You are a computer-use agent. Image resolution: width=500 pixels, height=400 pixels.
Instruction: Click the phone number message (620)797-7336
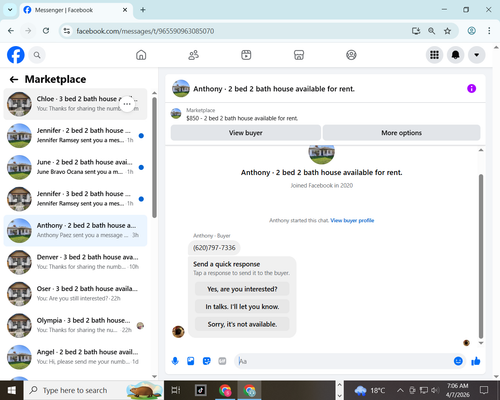pos(214,248)
